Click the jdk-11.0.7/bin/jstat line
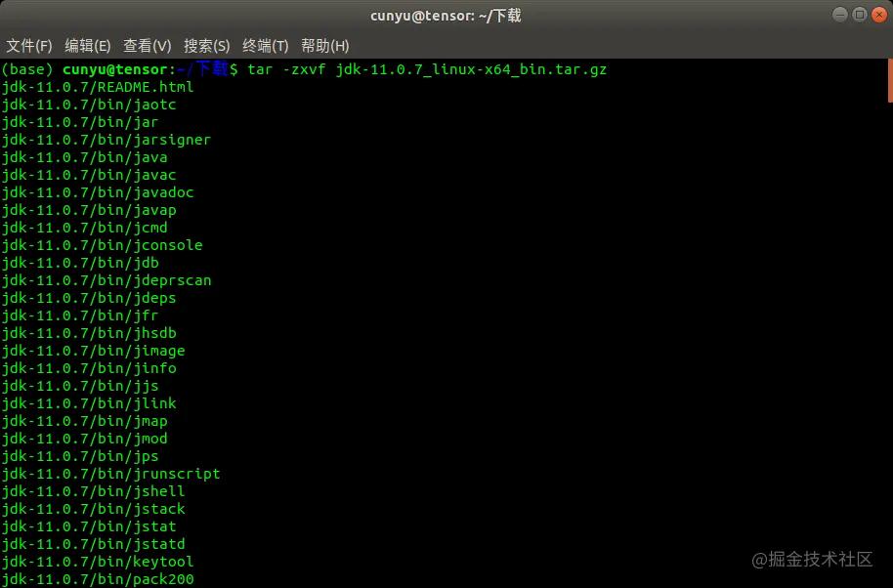The height and width of the screenshot is (588, 893). point(89,526)
